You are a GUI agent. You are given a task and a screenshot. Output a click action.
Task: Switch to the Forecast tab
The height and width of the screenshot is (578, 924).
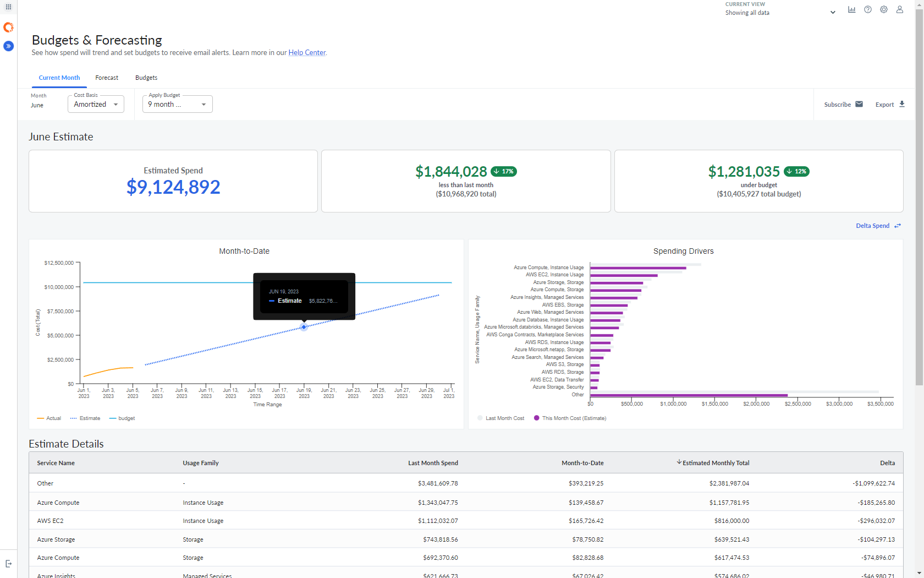[107, 78]
